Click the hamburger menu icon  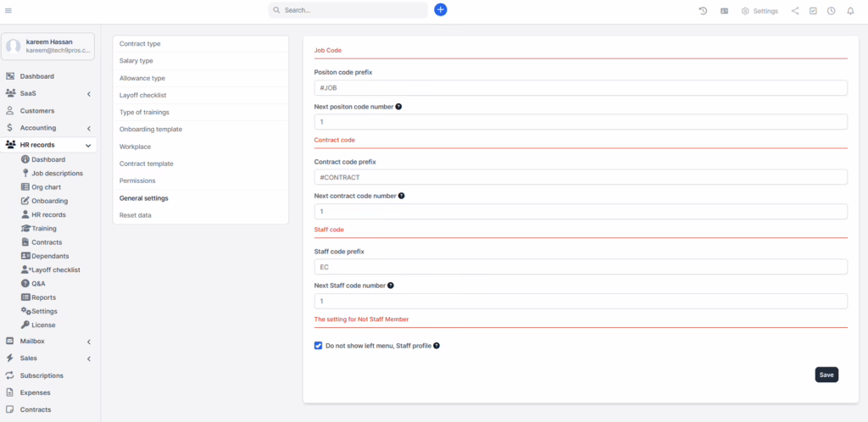[x=8, y=10]
